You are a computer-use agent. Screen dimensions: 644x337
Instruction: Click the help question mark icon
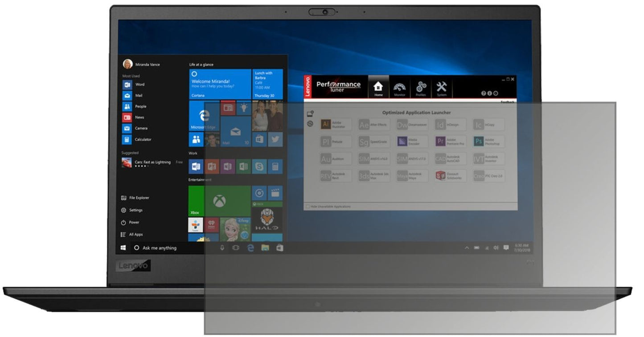(x=484, y=93)
